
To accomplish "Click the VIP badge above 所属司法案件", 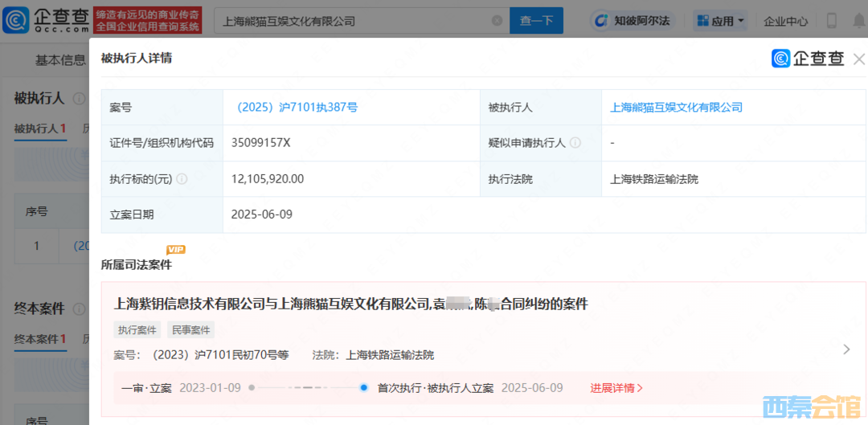I will tap(175, 250).
